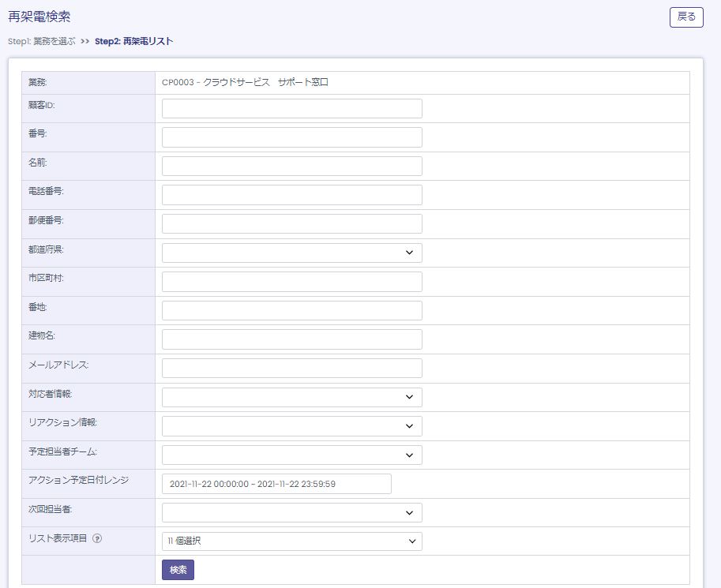Image resolution: width=721 pixels, height=588 pixels.
Task: Open the 次回担当者 dropdown
Action: coord(291,512)
